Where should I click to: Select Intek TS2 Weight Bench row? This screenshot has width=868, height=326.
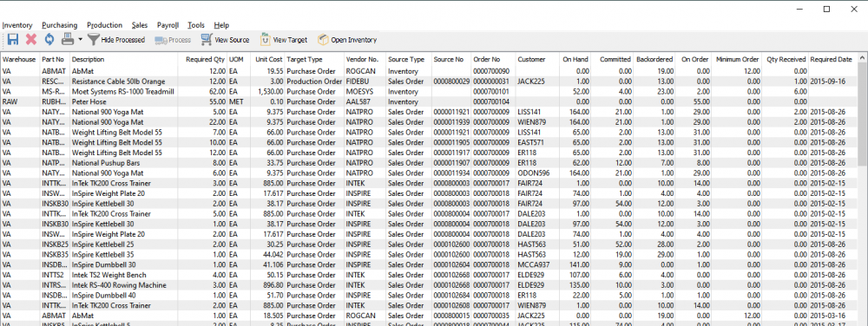click(x=429, y=275)
